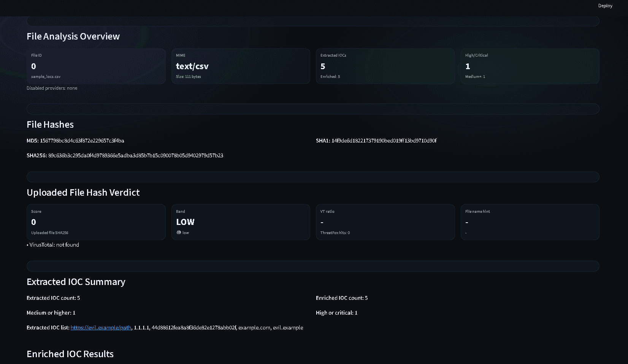Select the Enriched IOC Results heading
This screenshot has height=364, width=628.
[x=70, y=354]
